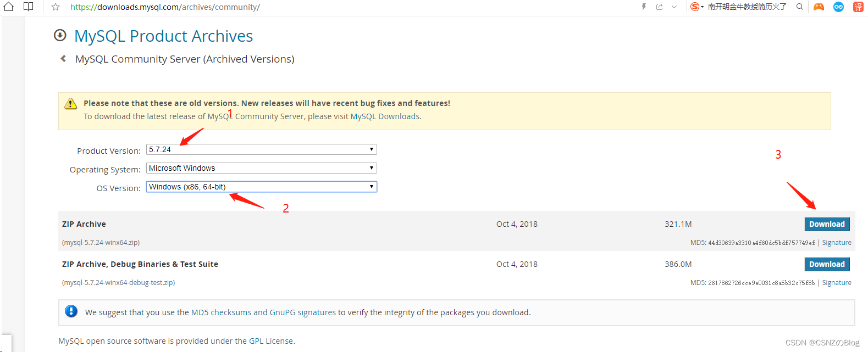Viewport: 868px width, 352px height.
Task: Expand the address bar chevron dropdown
Action: (x=674, y=7)
